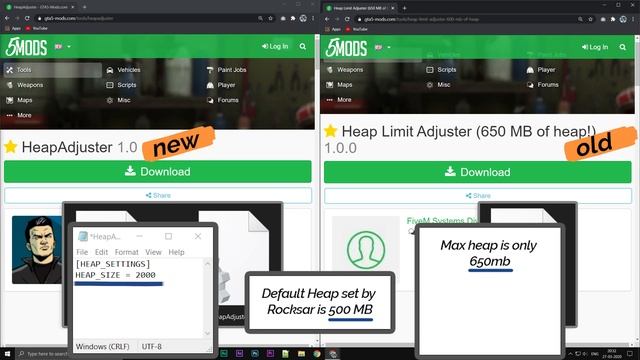Open Chrome menu in left browser window
The image size is (640, 360).
pos(313,18)
